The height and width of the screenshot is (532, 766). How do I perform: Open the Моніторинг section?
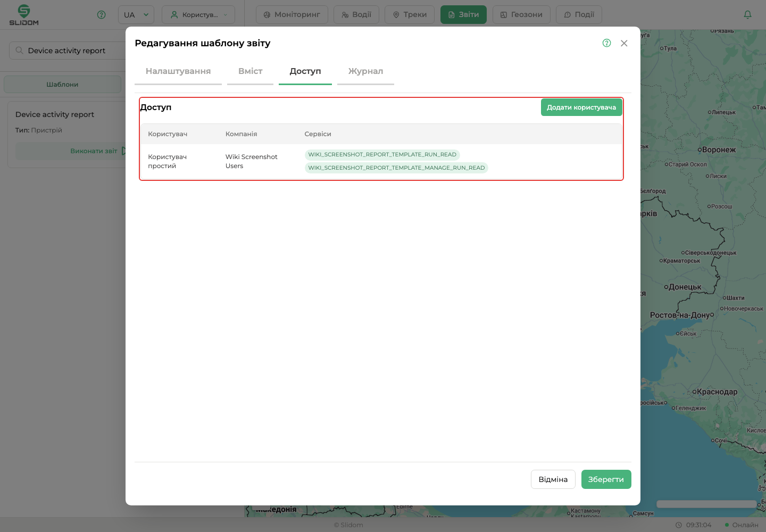[x=292, y=15]
